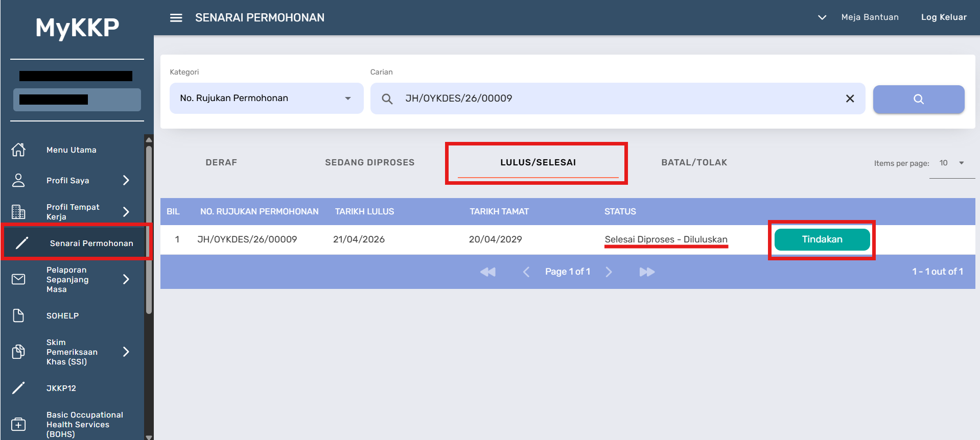Viewport: 980px width, 440px height.
Task: Click the hamburger menu icon
Action: 176,18
